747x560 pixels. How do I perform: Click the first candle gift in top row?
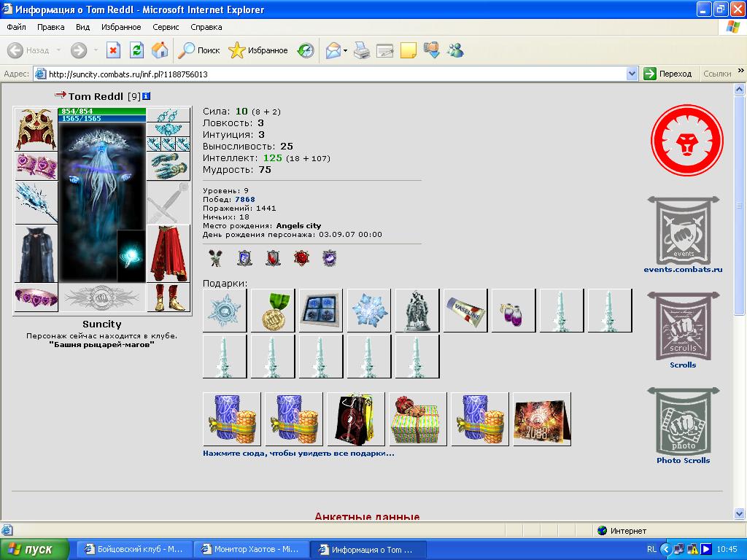tap(562, 310)
